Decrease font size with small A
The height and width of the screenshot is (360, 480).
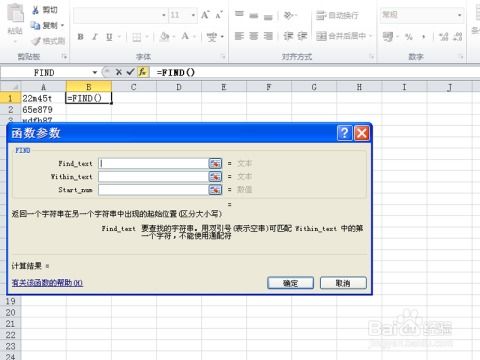click(219, 15)
